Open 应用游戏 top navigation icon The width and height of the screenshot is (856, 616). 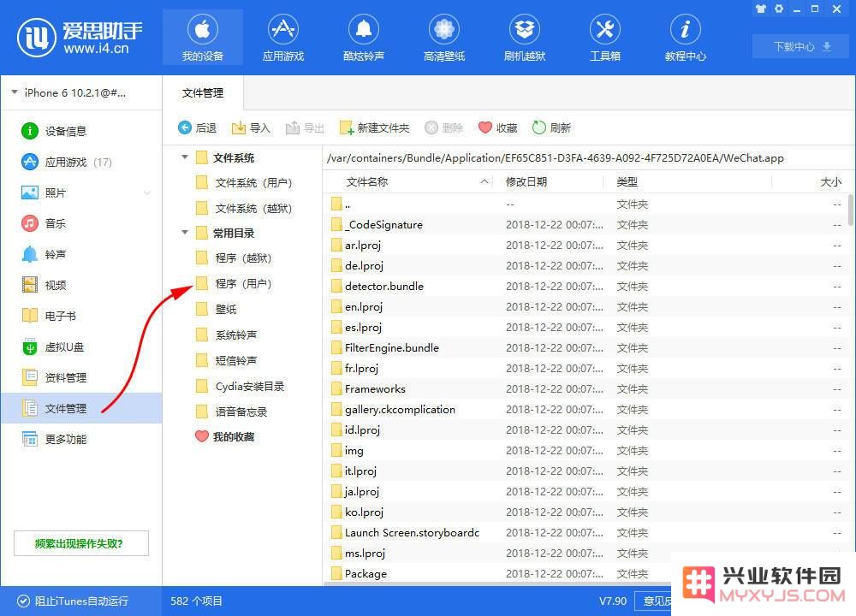pos(282,38)
